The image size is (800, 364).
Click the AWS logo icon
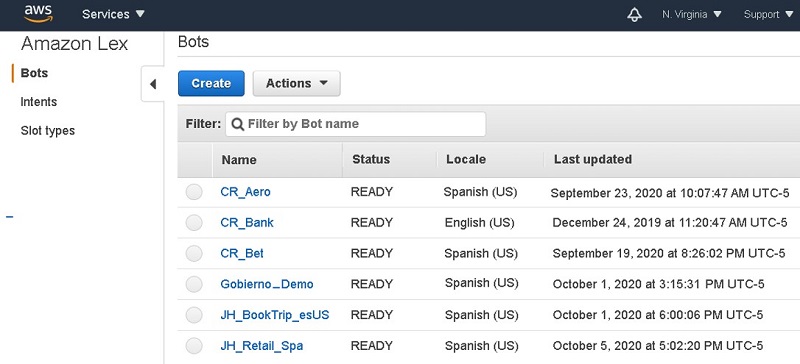pos(38,14)
